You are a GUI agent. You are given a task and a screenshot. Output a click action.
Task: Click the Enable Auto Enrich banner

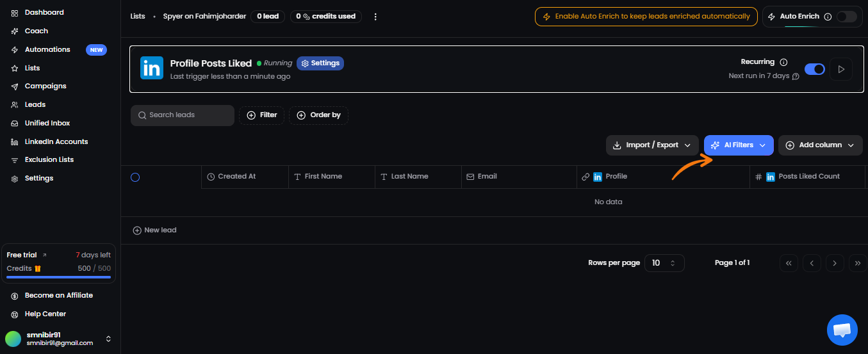[x=646, y=17]
